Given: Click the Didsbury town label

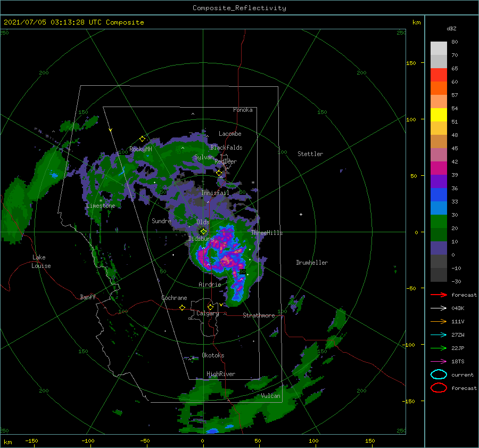Looking at the screenshot, I should coord(201,239).
